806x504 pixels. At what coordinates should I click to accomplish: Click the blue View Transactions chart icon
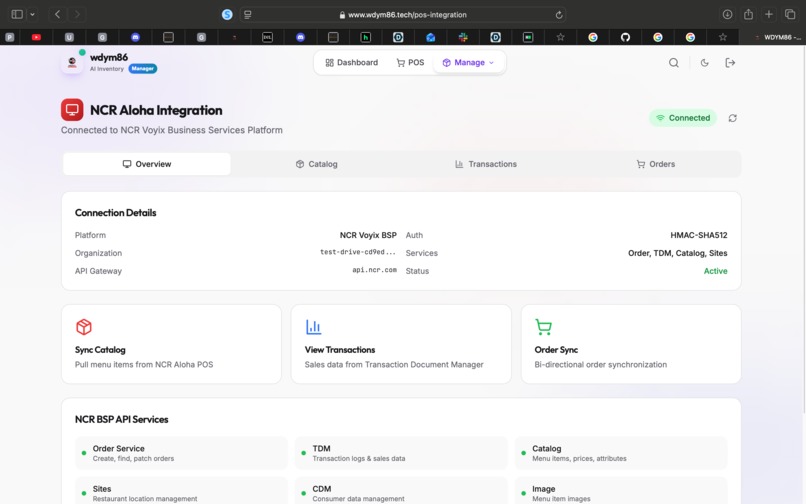click(313, 327)
